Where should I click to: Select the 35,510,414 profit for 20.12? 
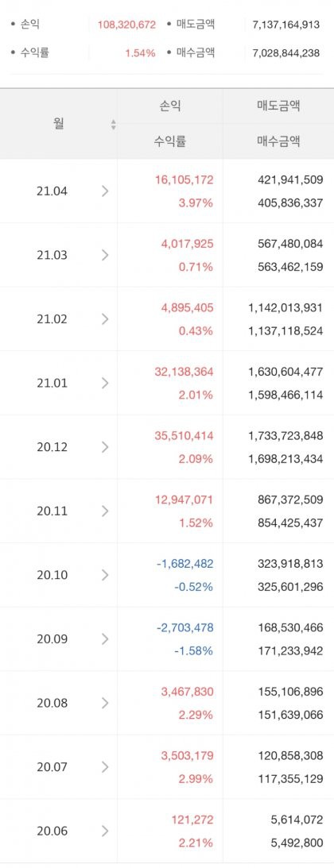pyautogui.click(x=184, y=436)
